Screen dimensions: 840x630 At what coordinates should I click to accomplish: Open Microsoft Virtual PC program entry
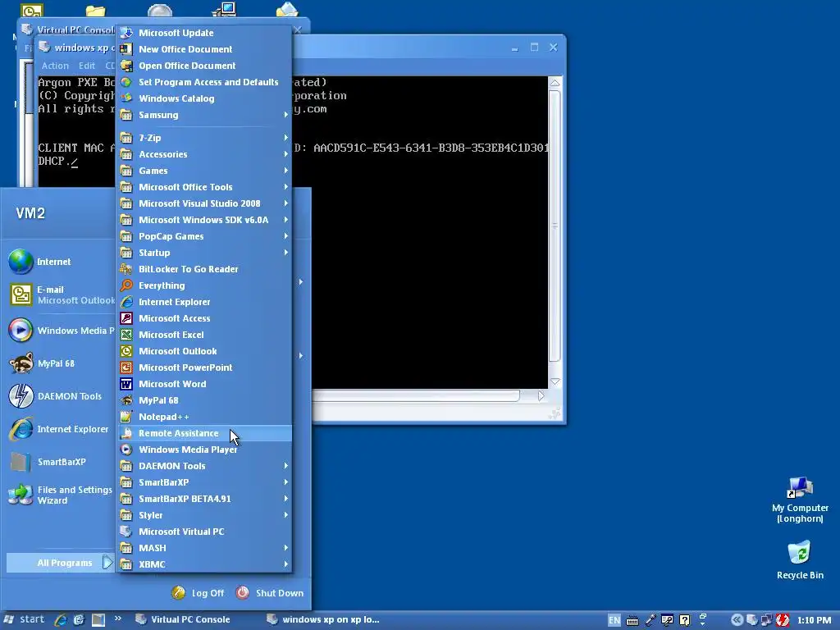point(204,532)
